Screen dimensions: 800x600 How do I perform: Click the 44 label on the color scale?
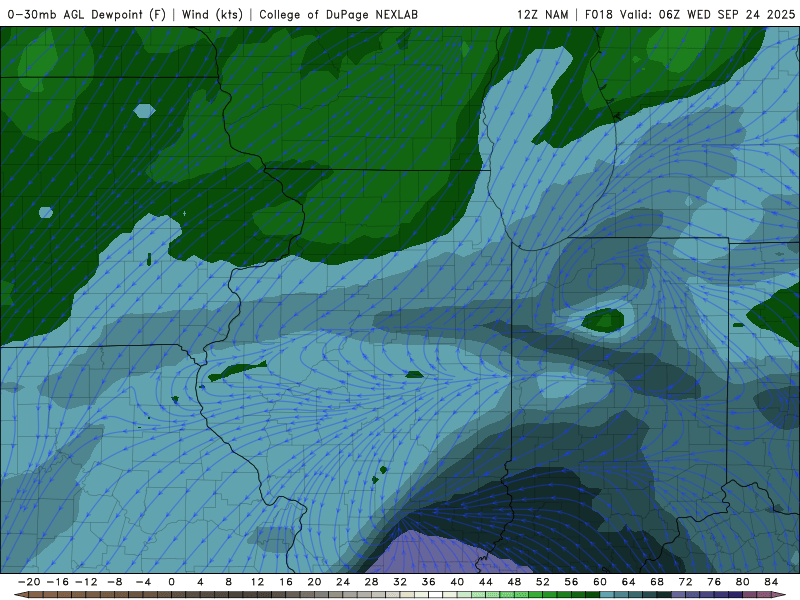point(486,582)
